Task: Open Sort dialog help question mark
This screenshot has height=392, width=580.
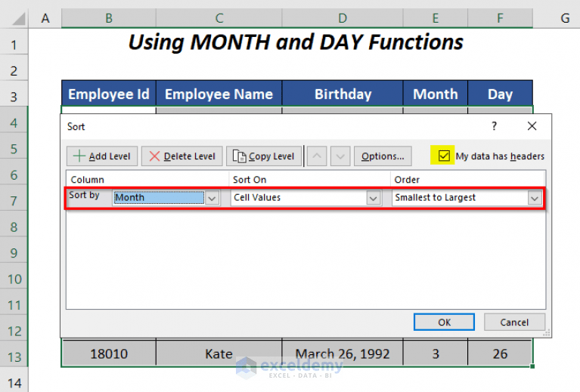Action: (x=495, y=126)
